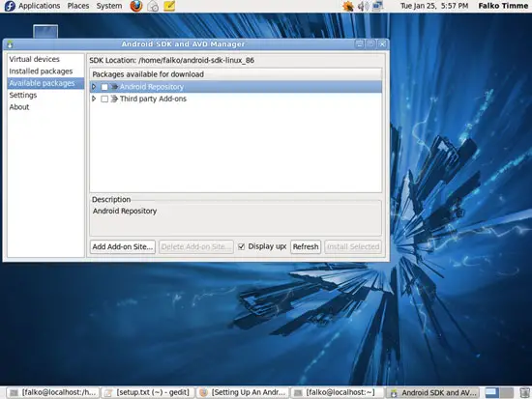
Task: Switch to the setup.txt gedit taskbar window
Action: click(148, 392)
